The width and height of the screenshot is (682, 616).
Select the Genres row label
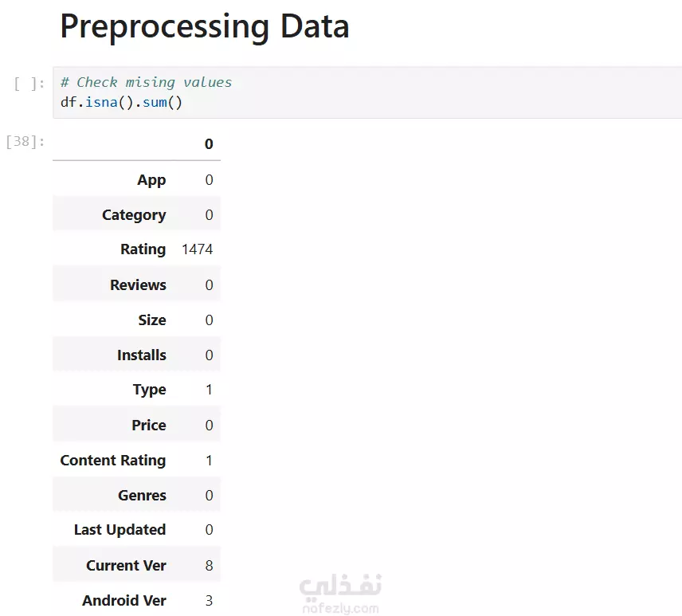pos(143,495)
